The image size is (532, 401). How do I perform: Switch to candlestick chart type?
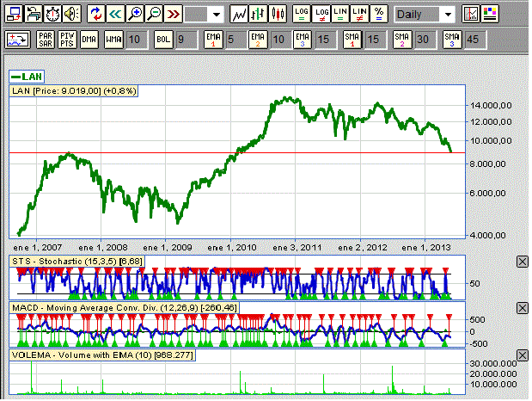pos(277,14)
